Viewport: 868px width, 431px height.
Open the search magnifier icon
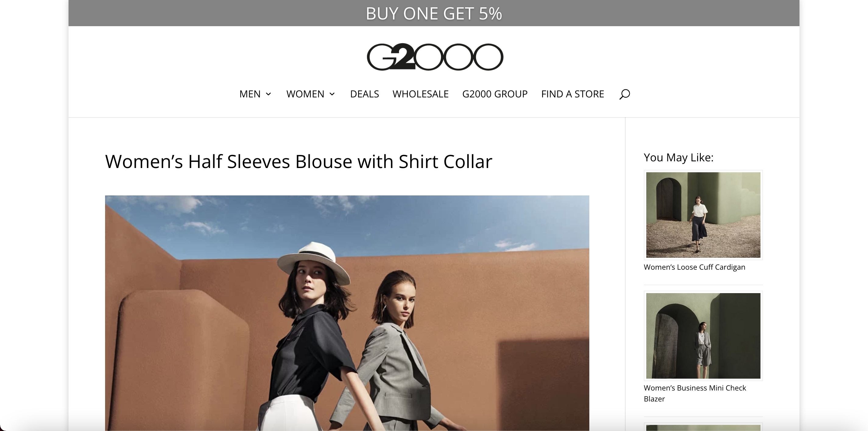[624, 94]
